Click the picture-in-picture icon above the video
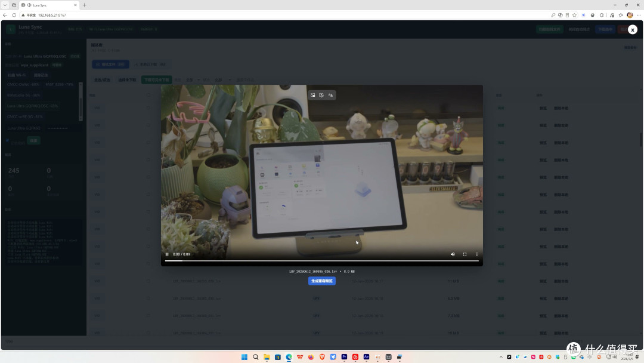The image size is (644, 363). (313, 95)
